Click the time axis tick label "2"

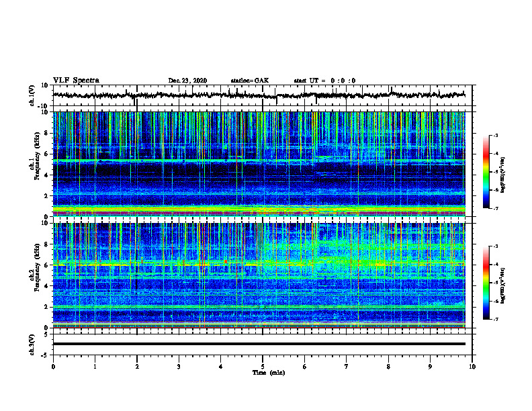[x=137, y=367]
